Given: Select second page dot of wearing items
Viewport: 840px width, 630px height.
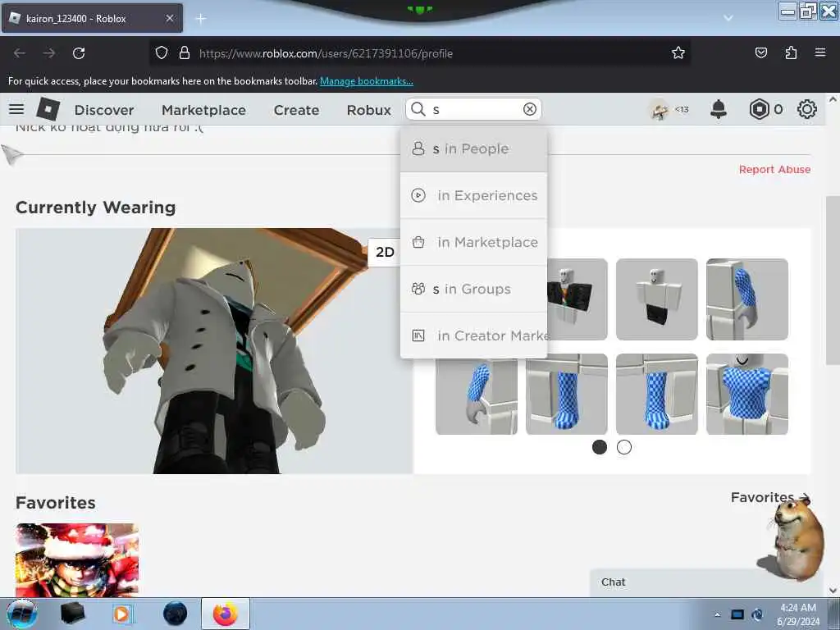Looking at the screenshot, I should coord(624,447).
